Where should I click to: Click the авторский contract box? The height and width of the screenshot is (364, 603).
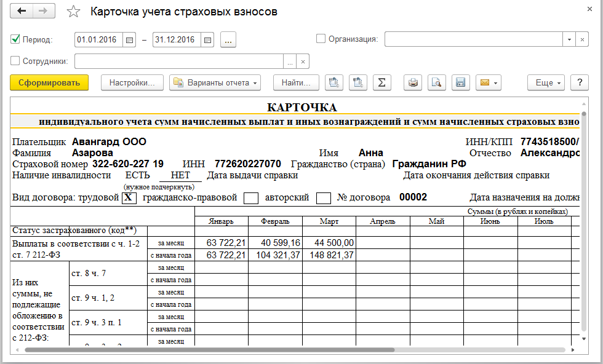click(324, 198)
